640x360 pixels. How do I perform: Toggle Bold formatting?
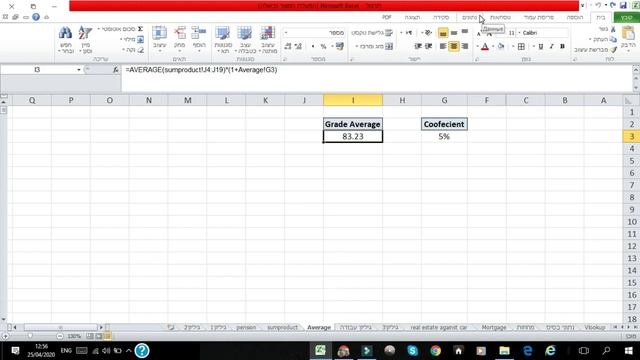(x=562, y=47)
